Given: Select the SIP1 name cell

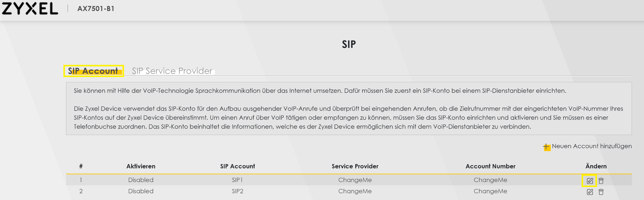Looking at the screenshot, I should [x=237, y=180].
